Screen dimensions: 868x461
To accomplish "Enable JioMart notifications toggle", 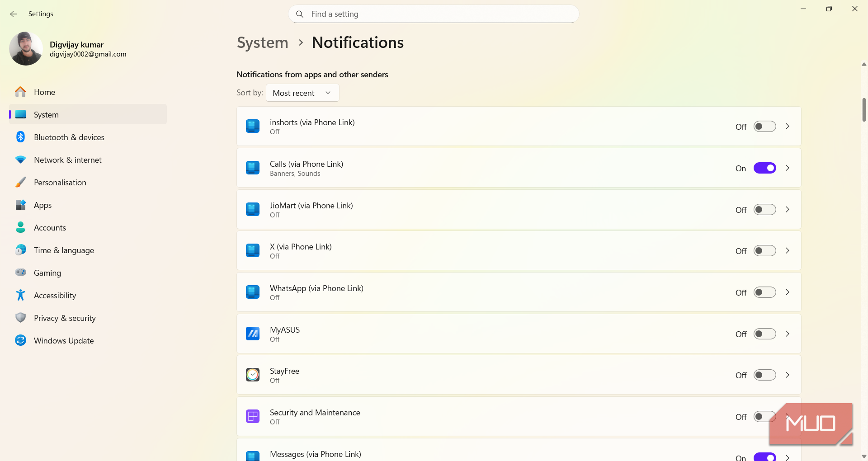I will [764, 210].
